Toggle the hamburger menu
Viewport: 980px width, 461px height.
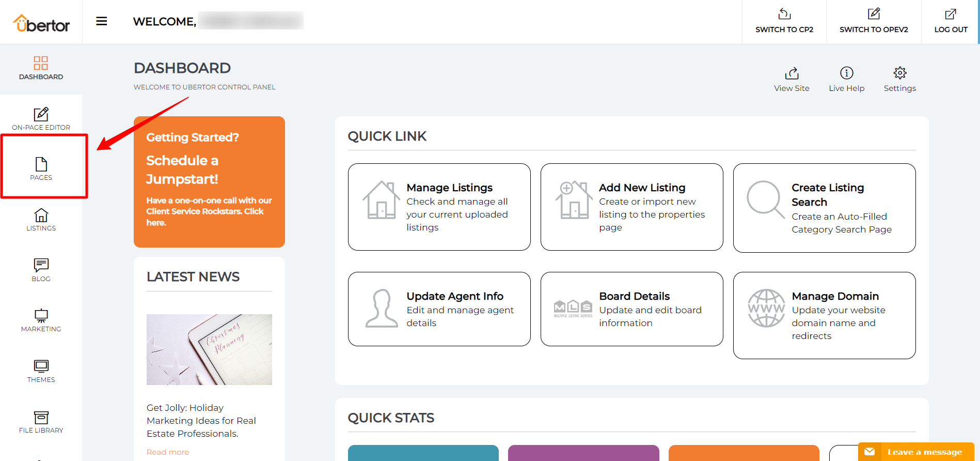(102, 21)
